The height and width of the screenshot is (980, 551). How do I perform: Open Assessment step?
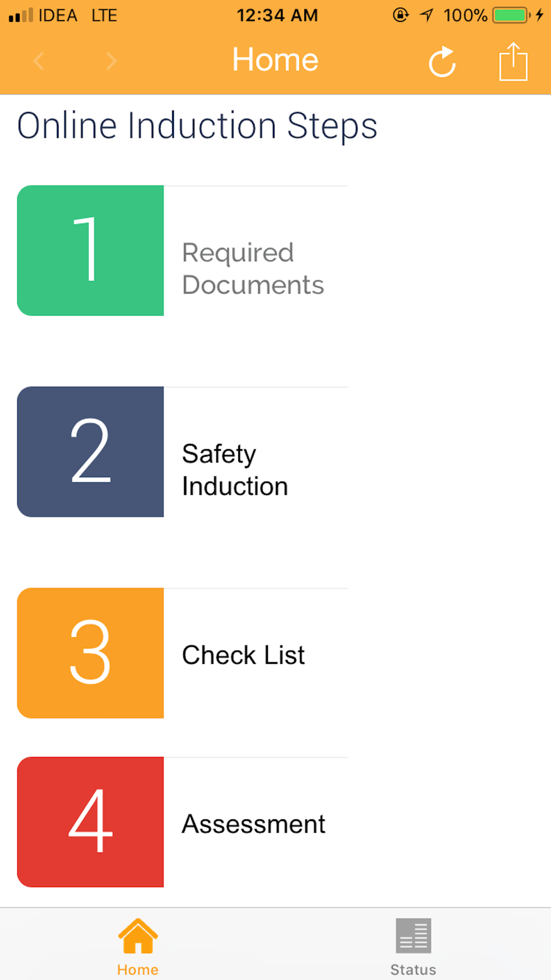coord(253,824)
